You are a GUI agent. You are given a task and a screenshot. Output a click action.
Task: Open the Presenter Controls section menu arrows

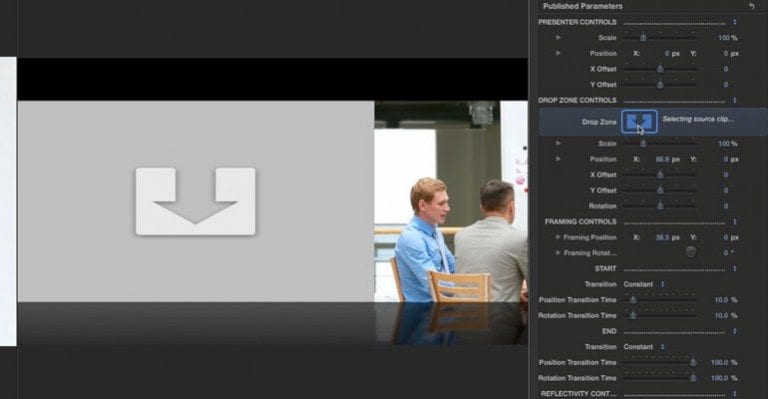point(735,22)
